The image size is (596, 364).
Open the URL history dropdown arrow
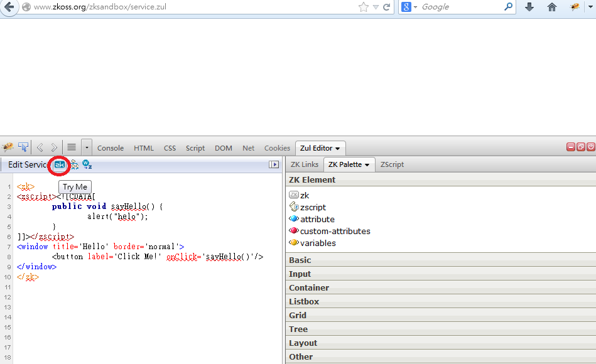[x=376, y=7]
